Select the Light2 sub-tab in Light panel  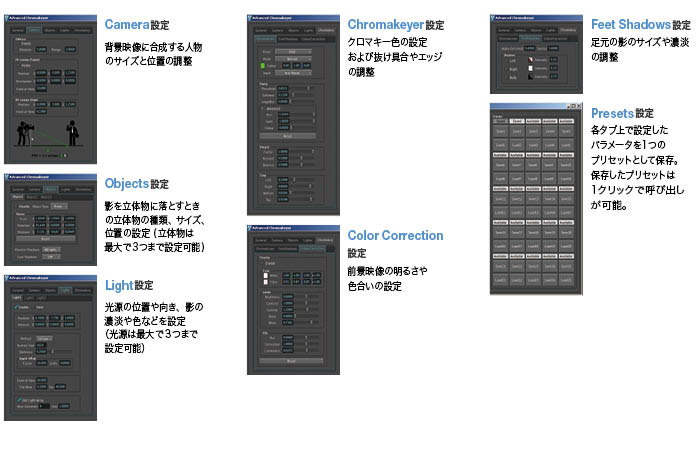pos(28,297)
